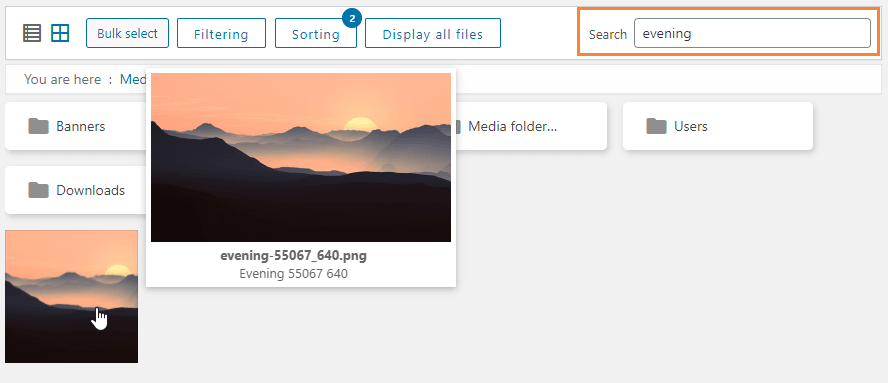Select the evening sunset thumbnail
This screenshot has width=888, height=383.
tap(71, 296)
